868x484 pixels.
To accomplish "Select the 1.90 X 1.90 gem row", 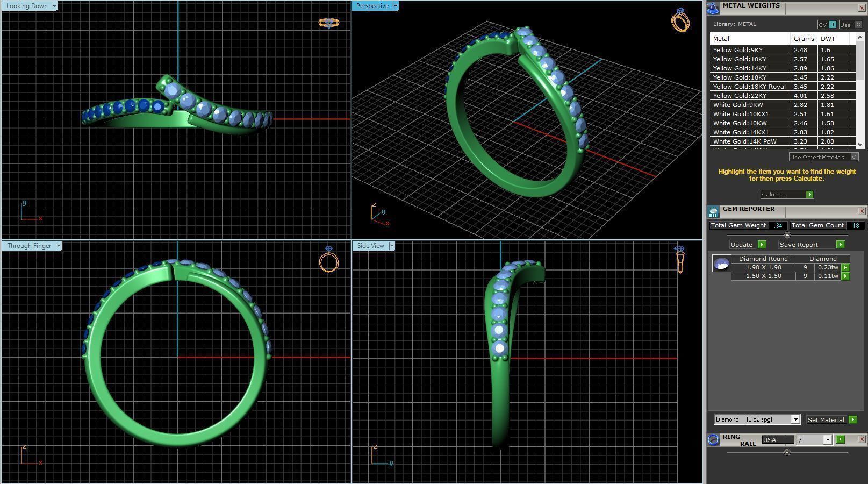I will click(790, 267).
